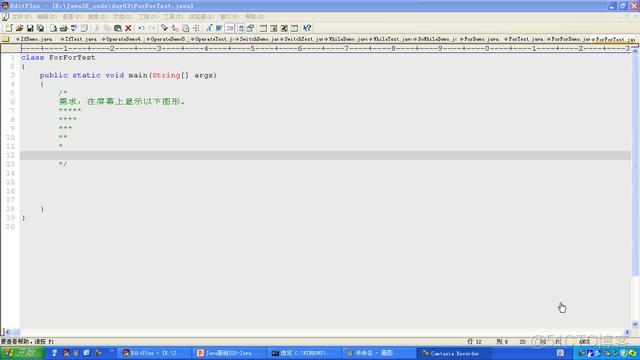Viewport: 640px width, 360px height.
Task: Switch to the ForForDemo tab
Action: (x=569, y=39)
